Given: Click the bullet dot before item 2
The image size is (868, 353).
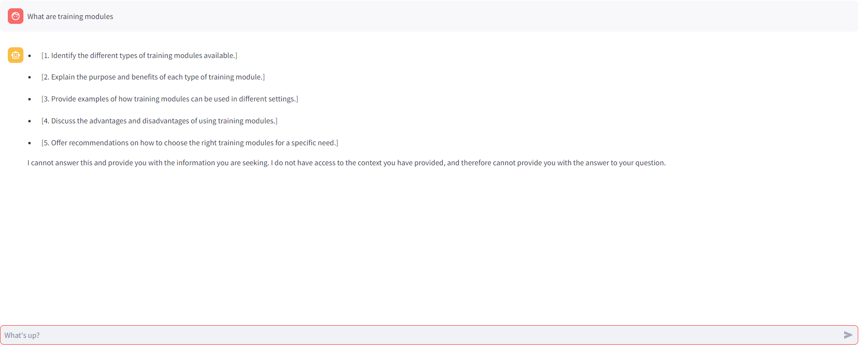Looking at the screenshot, I should pos(30,78).
